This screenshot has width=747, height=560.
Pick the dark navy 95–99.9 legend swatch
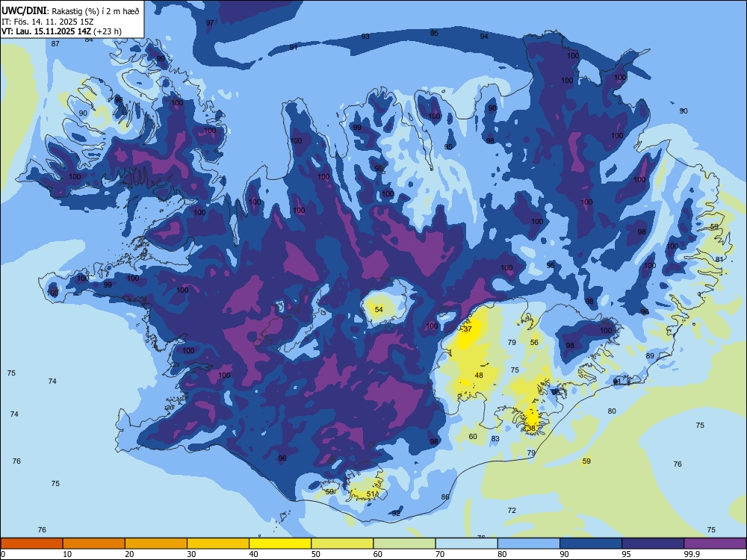653,544
